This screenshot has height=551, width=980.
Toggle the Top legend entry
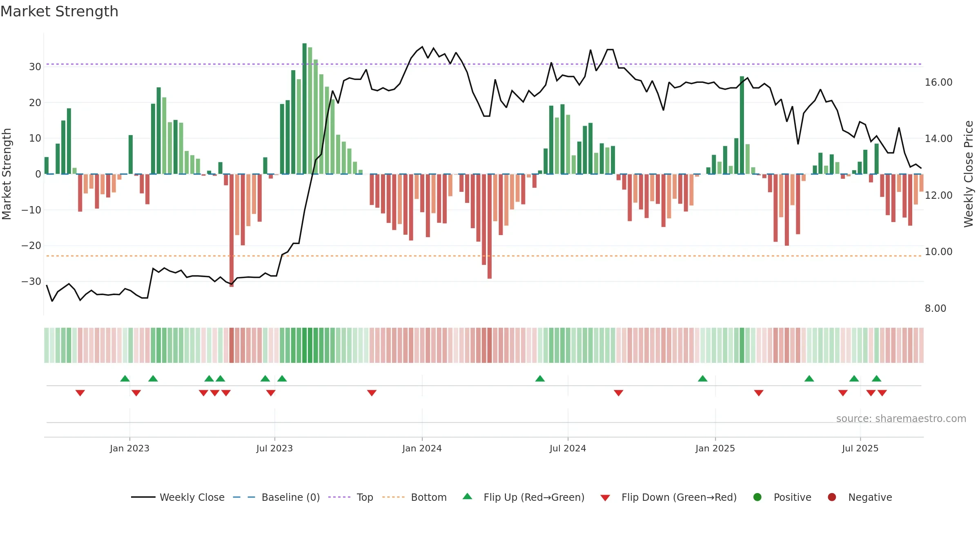point(351,497)
